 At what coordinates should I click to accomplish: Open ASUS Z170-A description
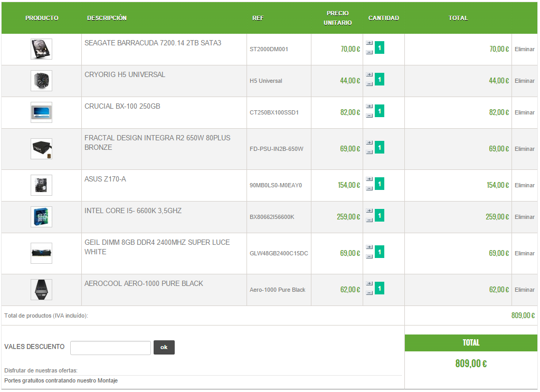click(x=105, y=179)
